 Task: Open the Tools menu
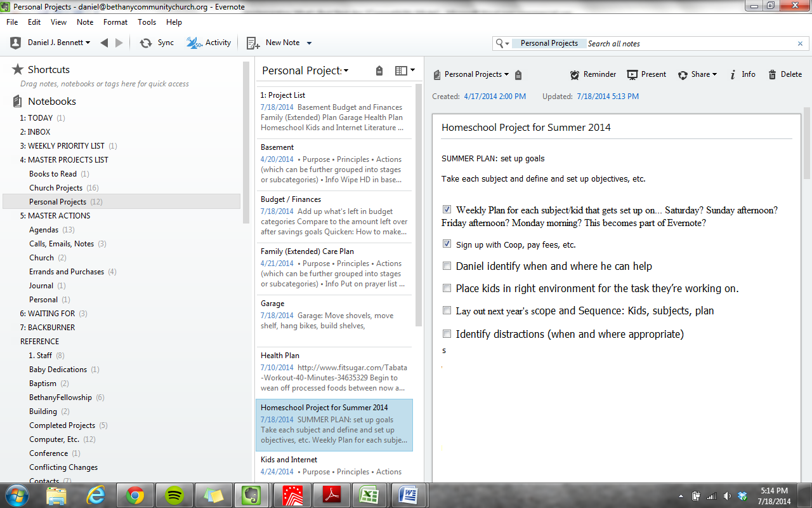click(x=147, y=22)
